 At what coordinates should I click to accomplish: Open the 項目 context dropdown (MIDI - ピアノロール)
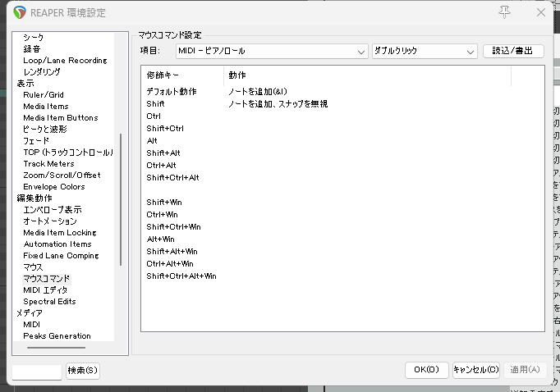(x=272, y=51)
